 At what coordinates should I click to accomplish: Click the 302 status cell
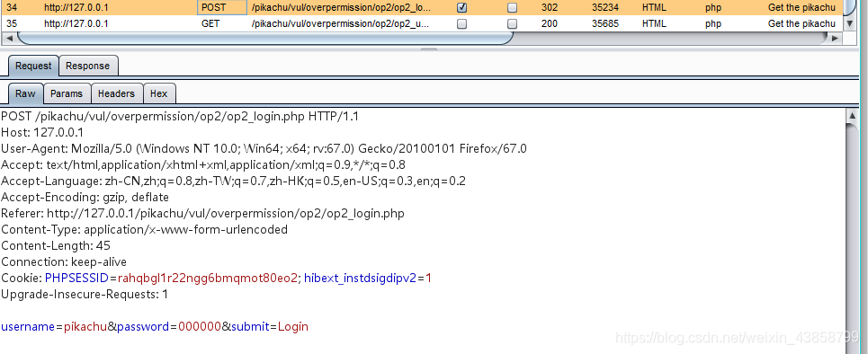coord(550,8)
